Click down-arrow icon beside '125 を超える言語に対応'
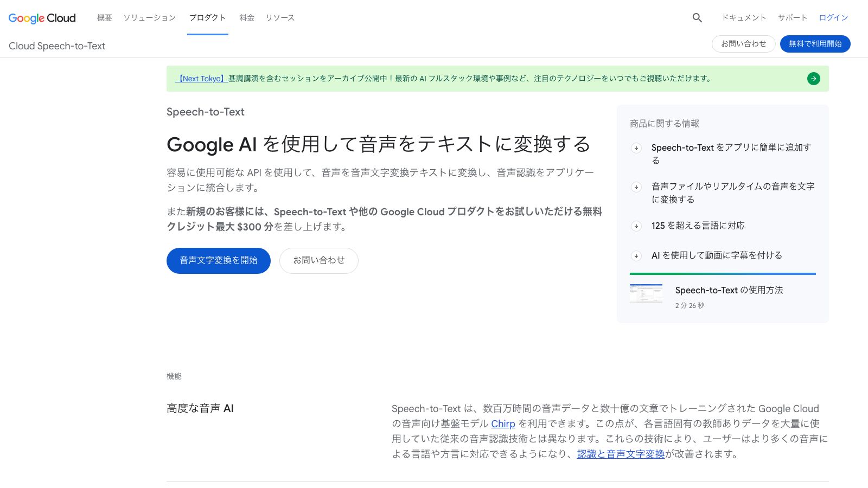 636,226
